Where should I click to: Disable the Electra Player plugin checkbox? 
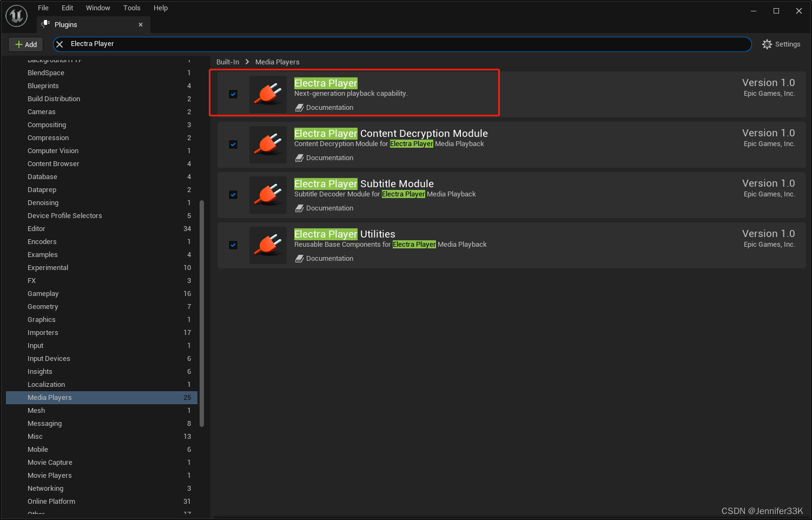(x=233, y=94)
